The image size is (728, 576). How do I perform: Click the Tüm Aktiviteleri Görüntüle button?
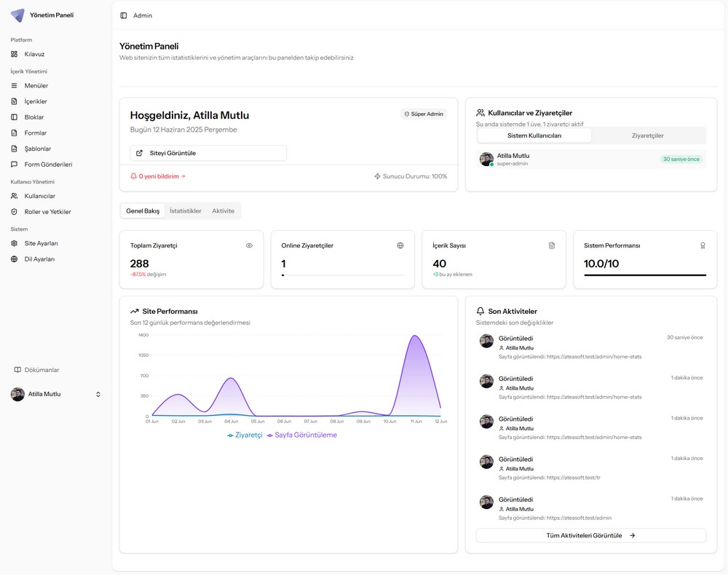(590, 535)
